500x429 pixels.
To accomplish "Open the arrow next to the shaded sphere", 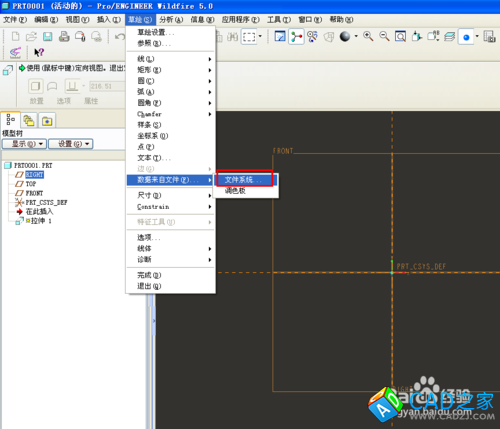I will click(356, 36).
